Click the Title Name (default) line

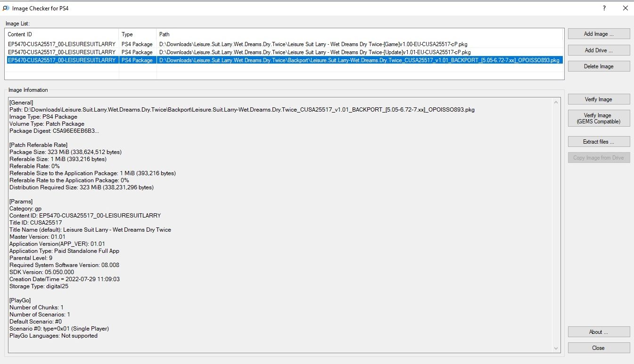[x=90, y=230]
